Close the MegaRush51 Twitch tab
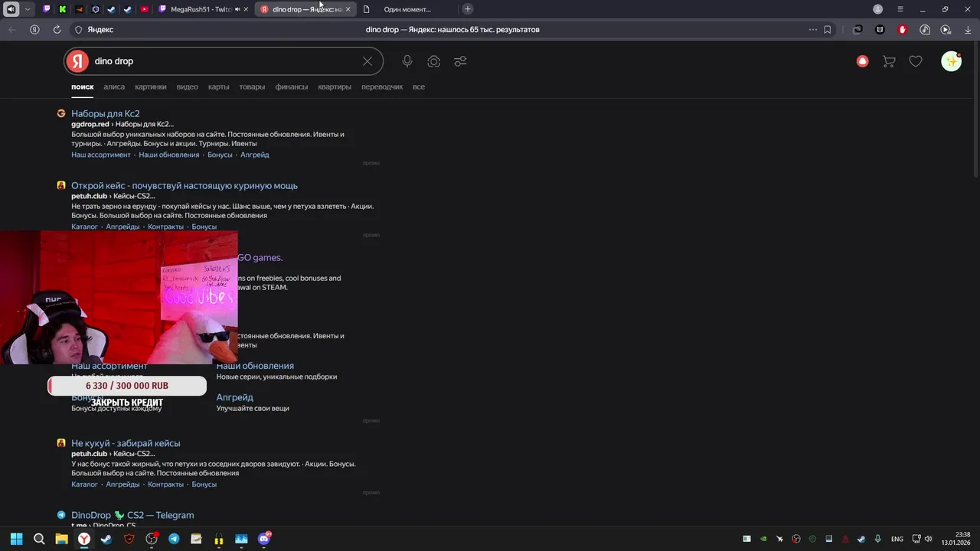 click(x=247, y=9)
